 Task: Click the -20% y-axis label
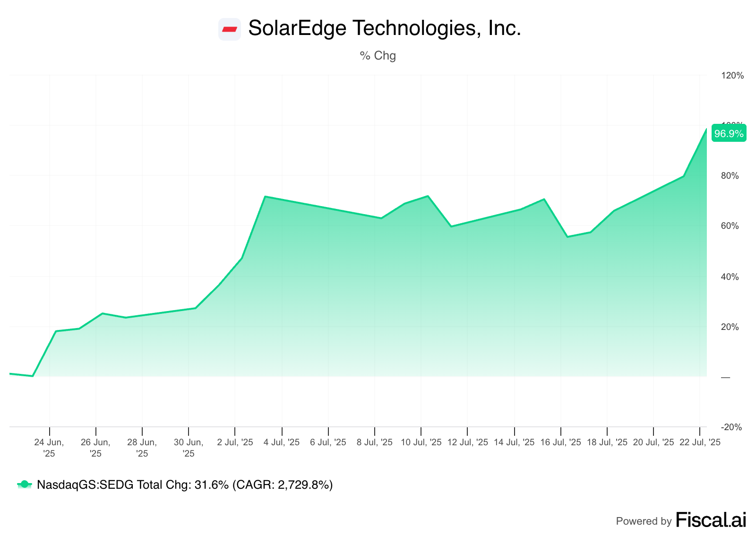[731, 427]
